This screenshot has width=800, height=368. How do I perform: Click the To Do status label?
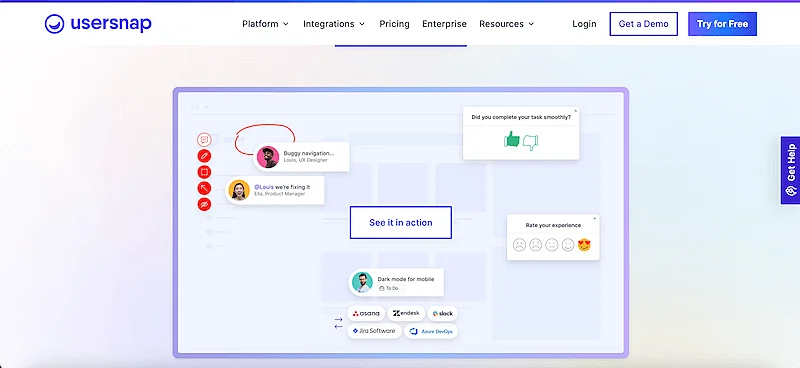(x=389, y=288)
